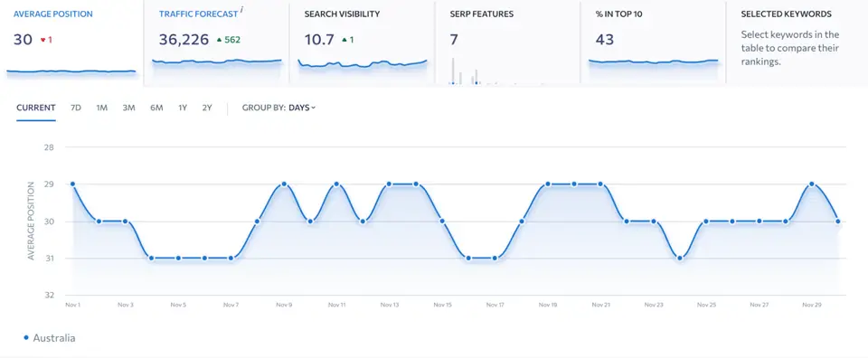
Task: Select the 2Y time range
Action: coord(207,108)
